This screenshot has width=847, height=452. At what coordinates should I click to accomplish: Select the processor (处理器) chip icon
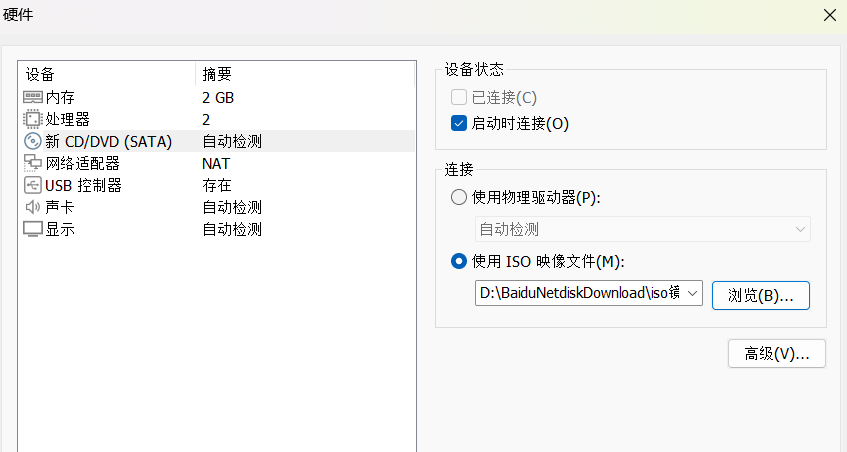click(33, 119)
